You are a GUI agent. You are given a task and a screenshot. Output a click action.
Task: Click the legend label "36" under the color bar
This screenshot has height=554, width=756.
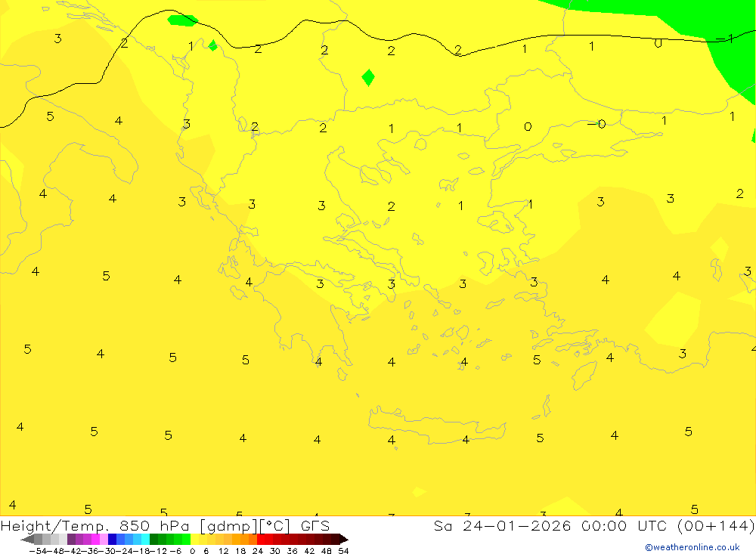click(292, 551)
